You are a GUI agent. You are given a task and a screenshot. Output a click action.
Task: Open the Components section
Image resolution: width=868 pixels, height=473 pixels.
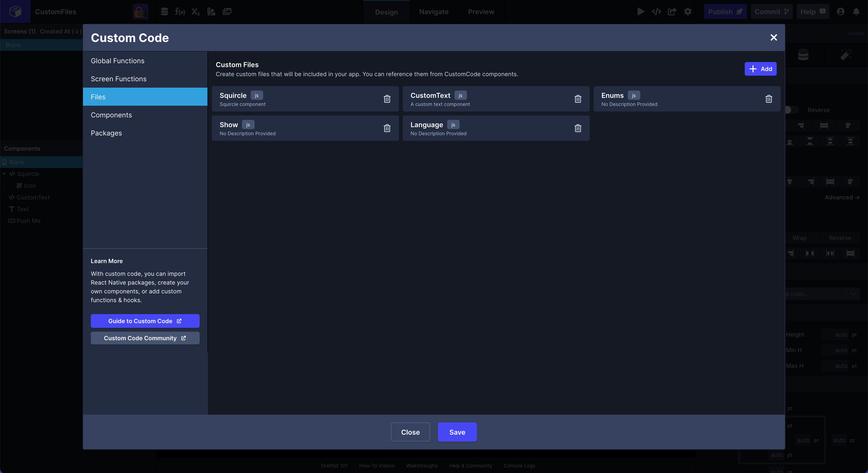[x=145, y=115]
